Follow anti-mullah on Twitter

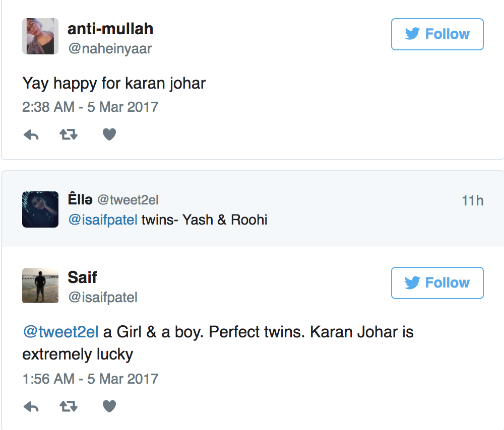click(437, 34)
